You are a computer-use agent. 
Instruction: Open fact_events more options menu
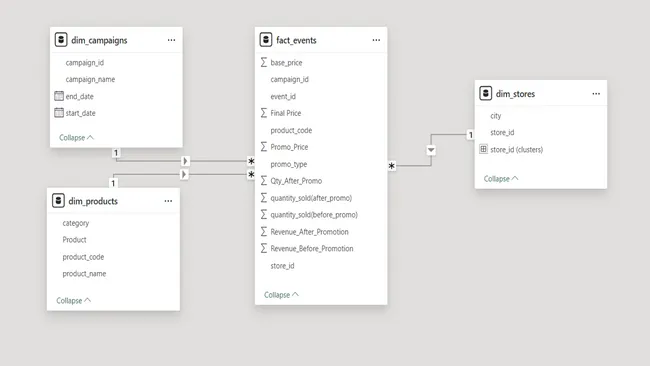coord(376,40)
